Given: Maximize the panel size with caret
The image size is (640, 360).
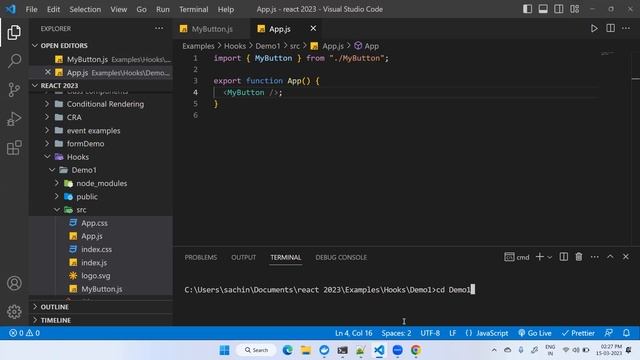Looking at the screenshot, I should (x=610, y=257).
